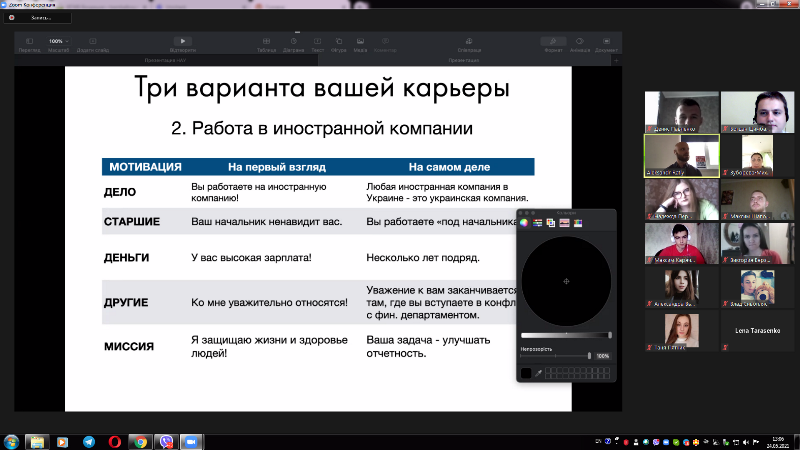Image resolution: width=800 pixels, height=450 pixels.
Task: Click the Додати слайд (Add slide) button
Action: point(92,41)
